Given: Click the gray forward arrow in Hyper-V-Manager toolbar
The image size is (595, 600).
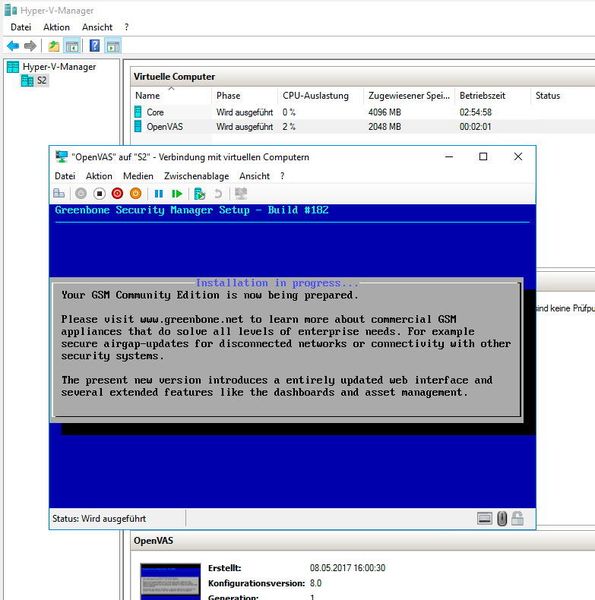Looking at the screenshot, I should pyautogui.click(x=30, y=46).
